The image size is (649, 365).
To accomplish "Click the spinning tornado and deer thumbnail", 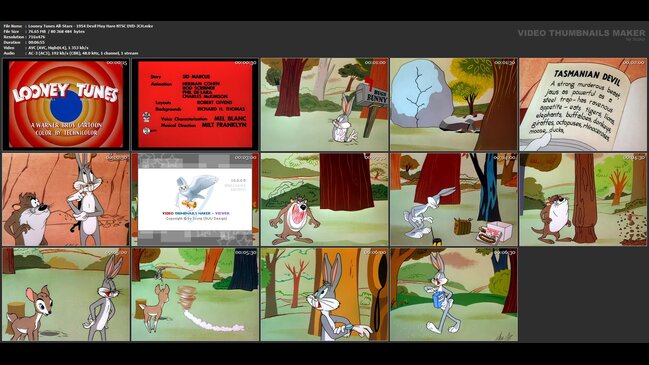I will click(x=195, y=295).
